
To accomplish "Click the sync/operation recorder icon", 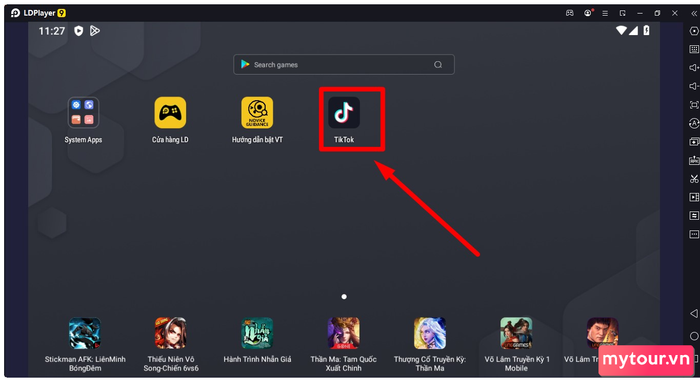I will 694,123.
